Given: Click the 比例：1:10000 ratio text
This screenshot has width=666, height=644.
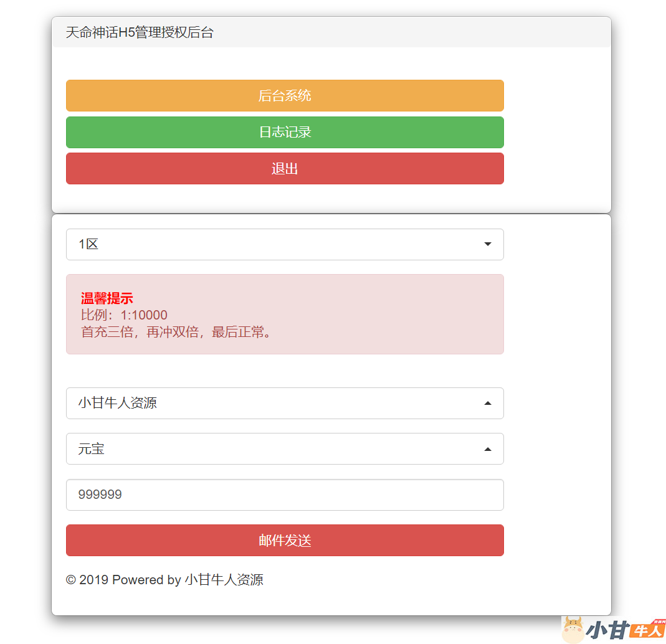Looking at the screenshot, I should pos(124,315).
